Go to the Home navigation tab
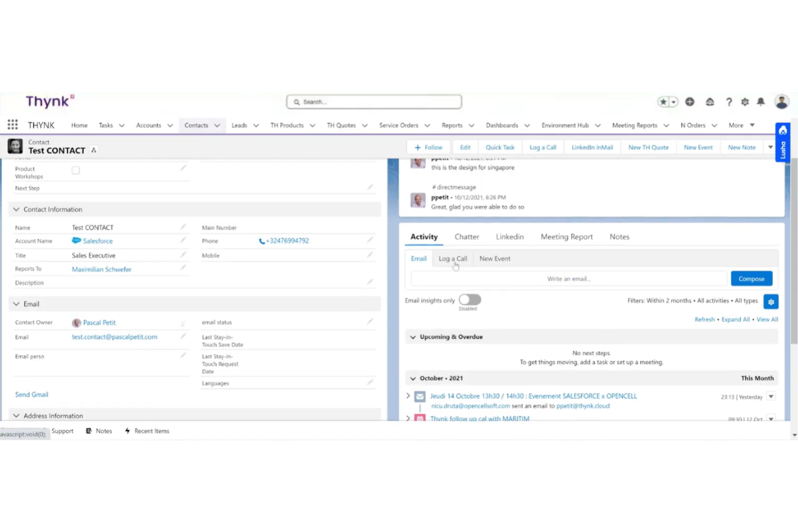This screenshot has height=532, width=798. point(79,125)
